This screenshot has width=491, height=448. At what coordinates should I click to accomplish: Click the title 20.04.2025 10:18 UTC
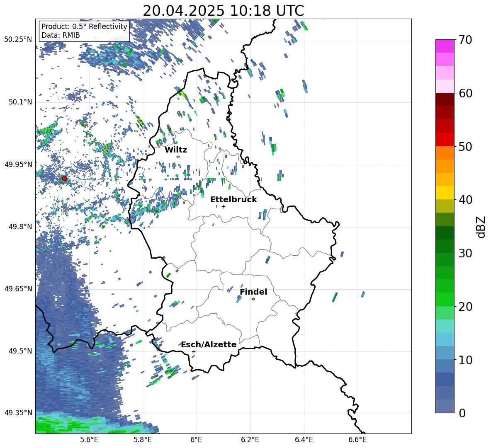click(223, 11)
